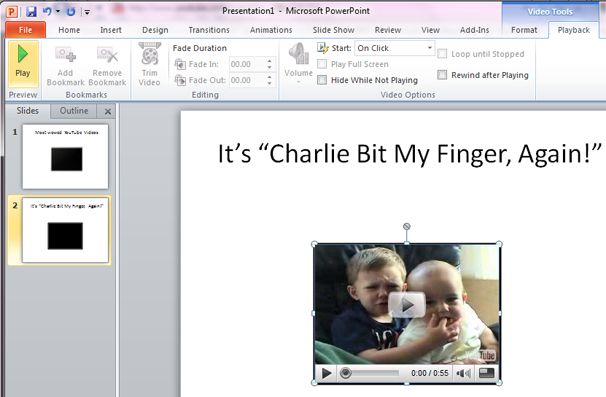Open the Undo history dropdown arrow
This screenshot has width=606, height=397.
58,11
